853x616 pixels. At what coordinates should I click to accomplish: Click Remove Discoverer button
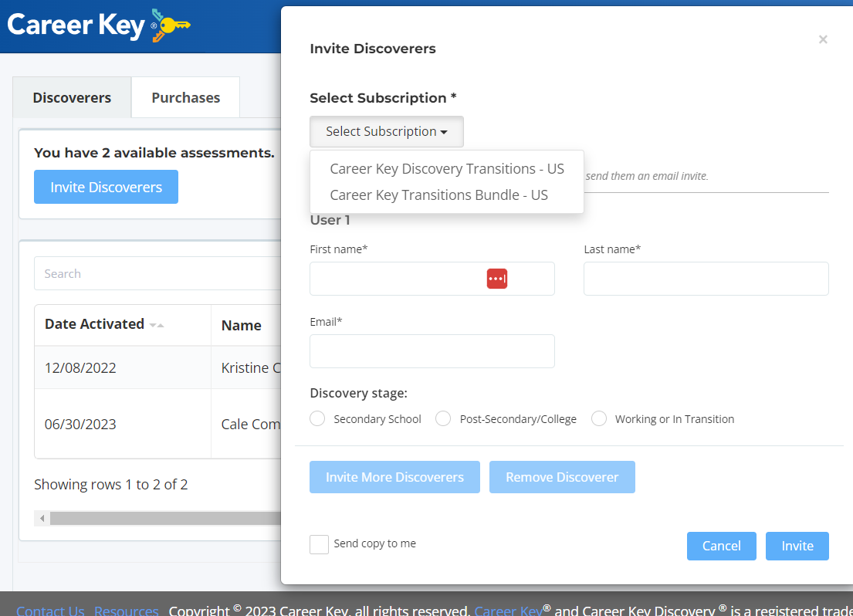coord(562,477)
